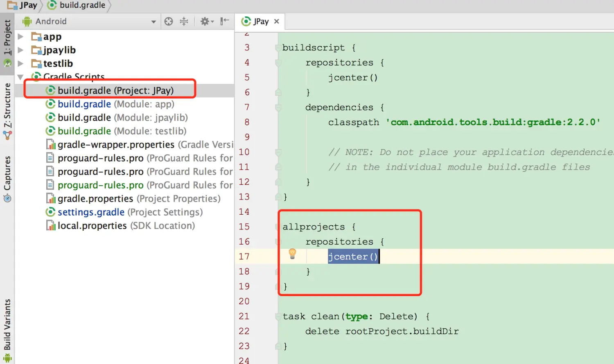Click line number 8 in the gutter
The image size is (614, 364).
pyautogui.click(x=247, y=122)
